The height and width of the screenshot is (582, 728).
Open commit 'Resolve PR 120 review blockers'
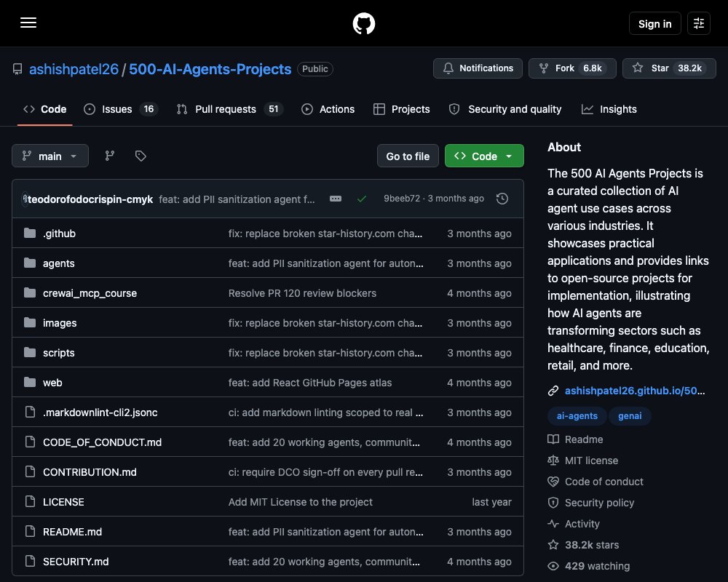pos(302,293)
